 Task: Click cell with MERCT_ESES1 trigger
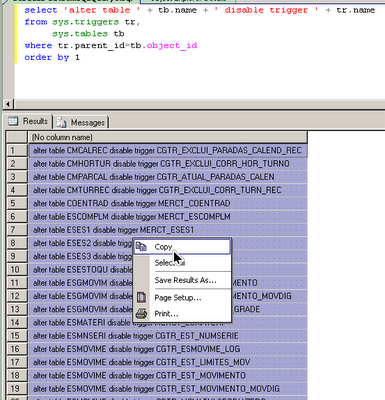168,230
